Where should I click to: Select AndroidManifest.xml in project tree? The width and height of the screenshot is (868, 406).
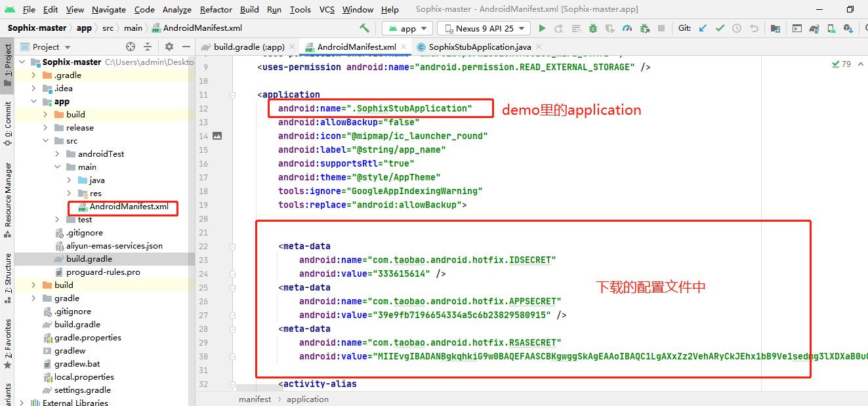coord(129,206)
